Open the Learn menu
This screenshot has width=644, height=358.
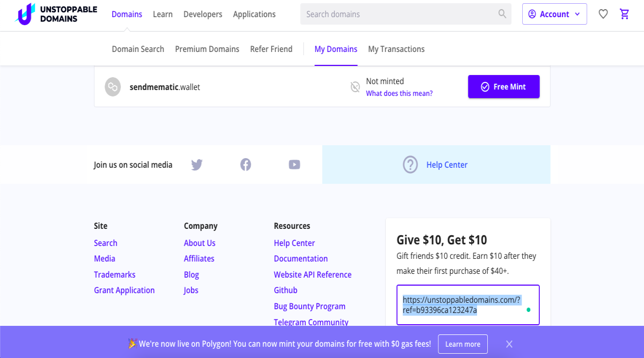point(163,14)
